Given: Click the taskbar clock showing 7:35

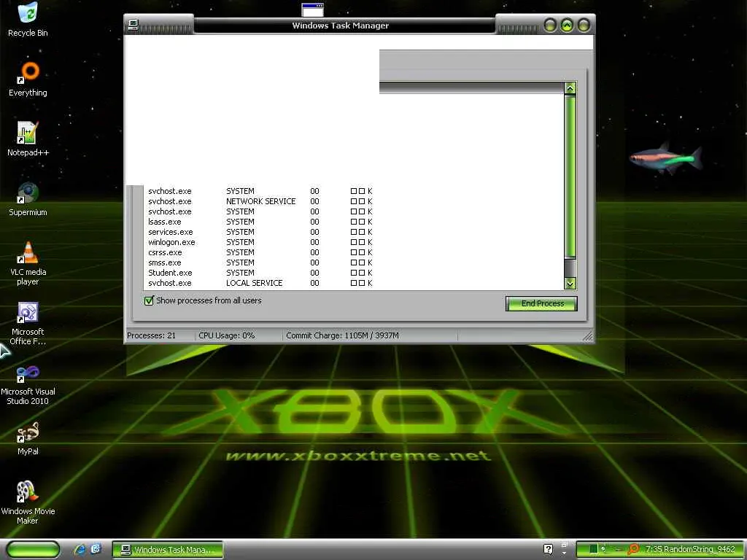Looking at the screenshot, I should [651, 549].
